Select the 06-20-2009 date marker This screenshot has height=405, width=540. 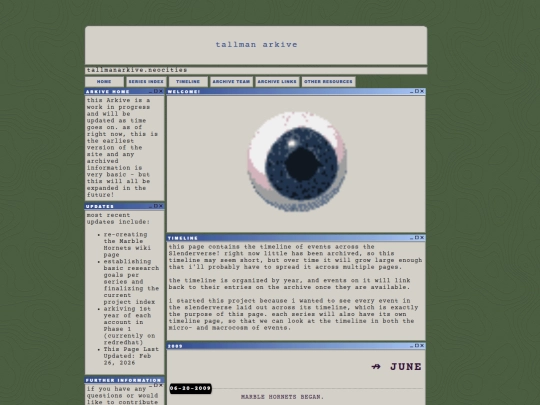tap(190, 388)
